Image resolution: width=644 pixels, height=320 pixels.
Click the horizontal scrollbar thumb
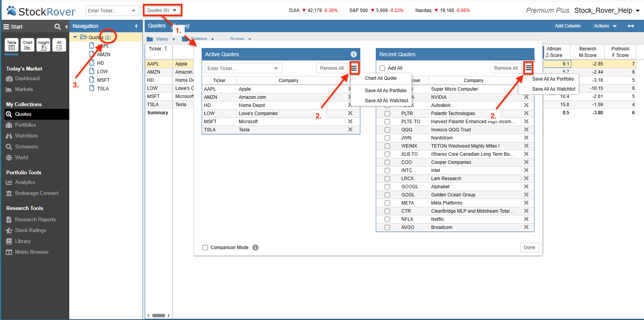159,315
